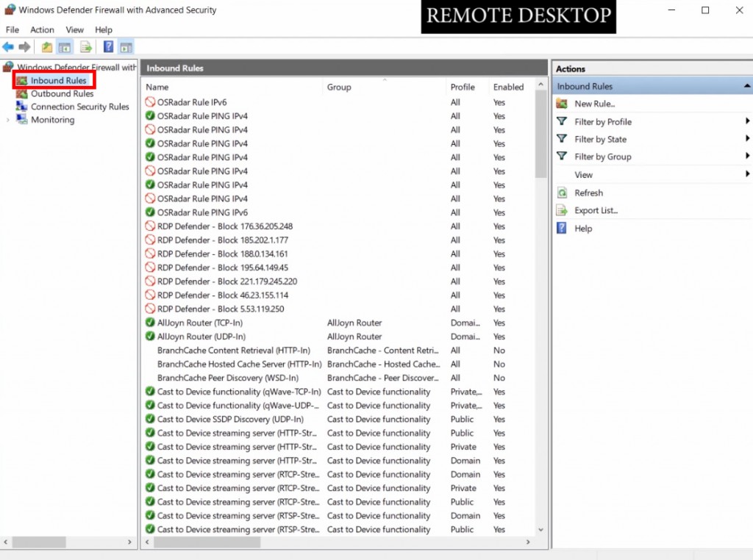Click green check icon of OSRadar Rule PING IPv6

(150, 212)
